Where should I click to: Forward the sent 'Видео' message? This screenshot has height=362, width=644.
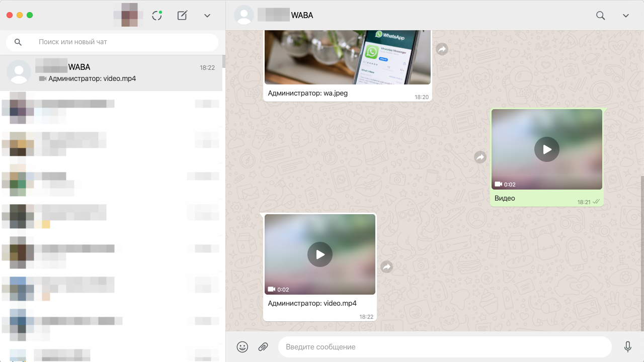tap(480, 157)
